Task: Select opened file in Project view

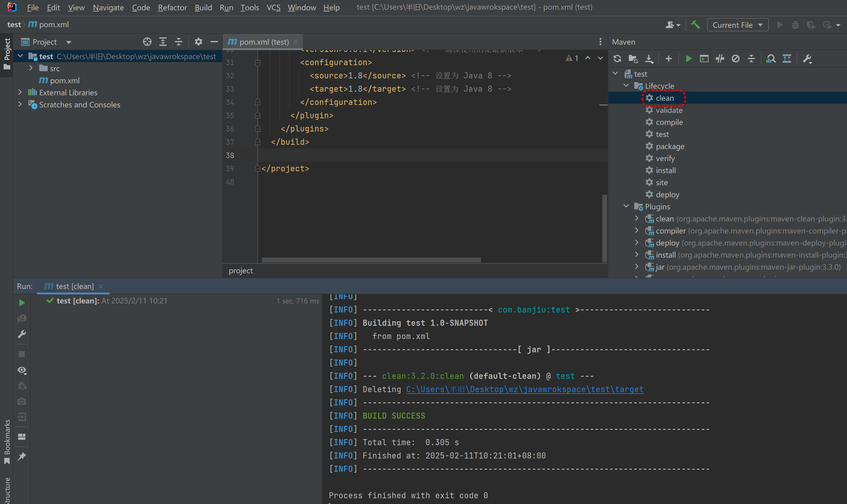Action: [147, 42]
